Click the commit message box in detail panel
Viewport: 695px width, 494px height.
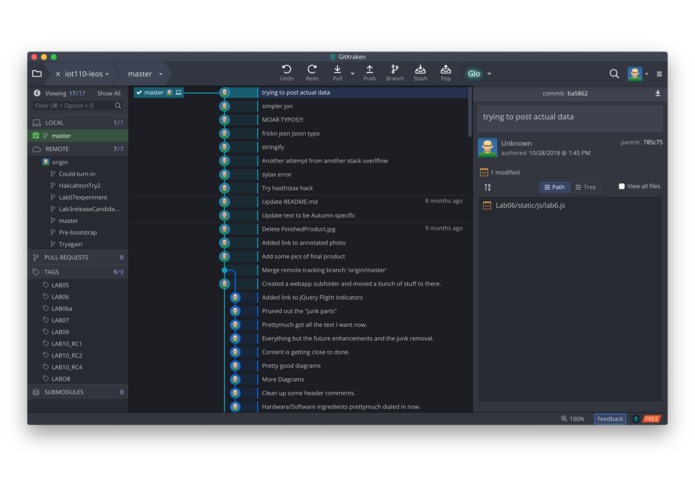pyautogui.click(x=570, y=117)
